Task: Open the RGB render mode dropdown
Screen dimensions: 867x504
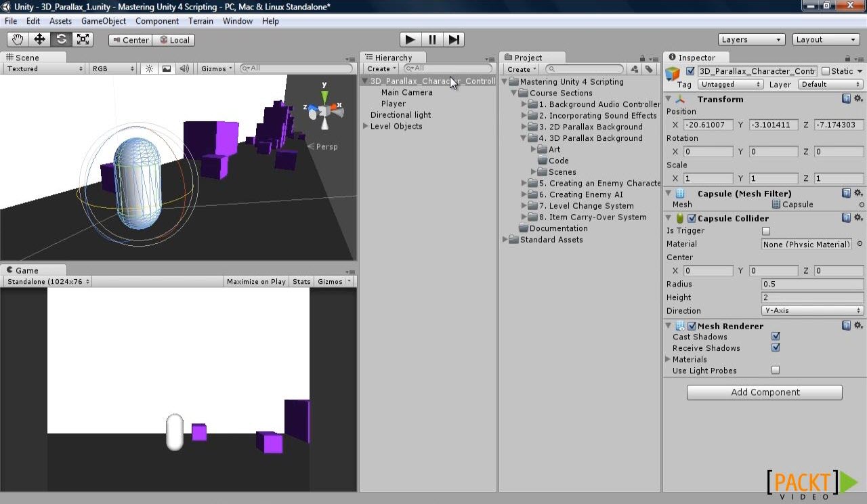Action: [x=114, y=68]
